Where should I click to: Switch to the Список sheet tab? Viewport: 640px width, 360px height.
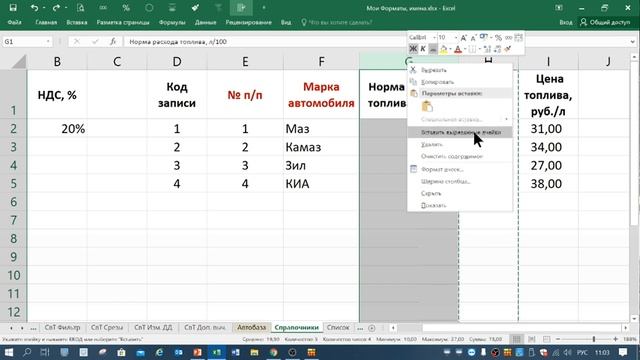(x=338, y=327)
